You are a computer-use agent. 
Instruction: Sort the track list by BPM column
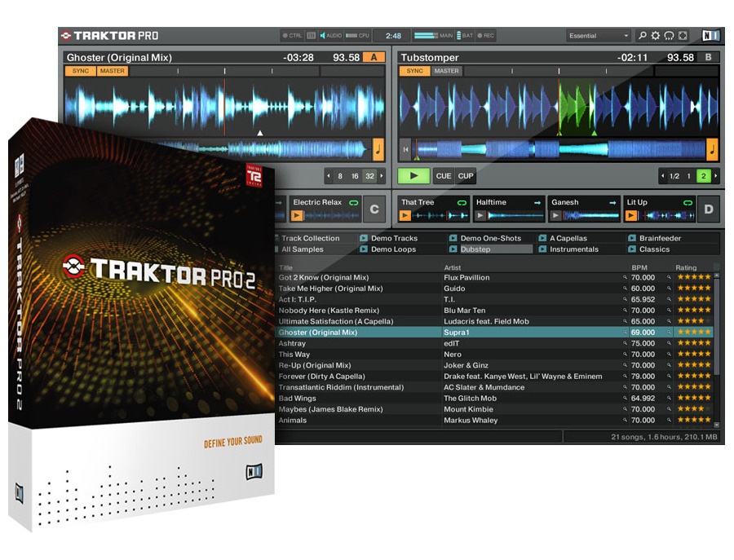point(639,267)
